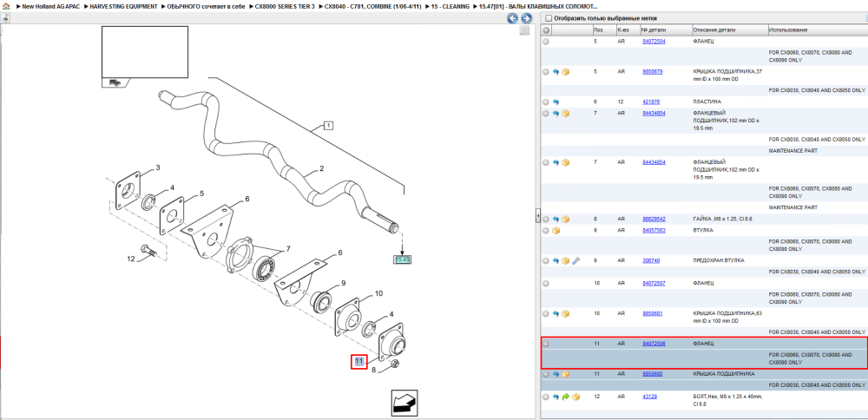This screenshot has width=868, height=420.
Task: Select callout 12 next to the bolt
Action: click(x=131, y=259)
